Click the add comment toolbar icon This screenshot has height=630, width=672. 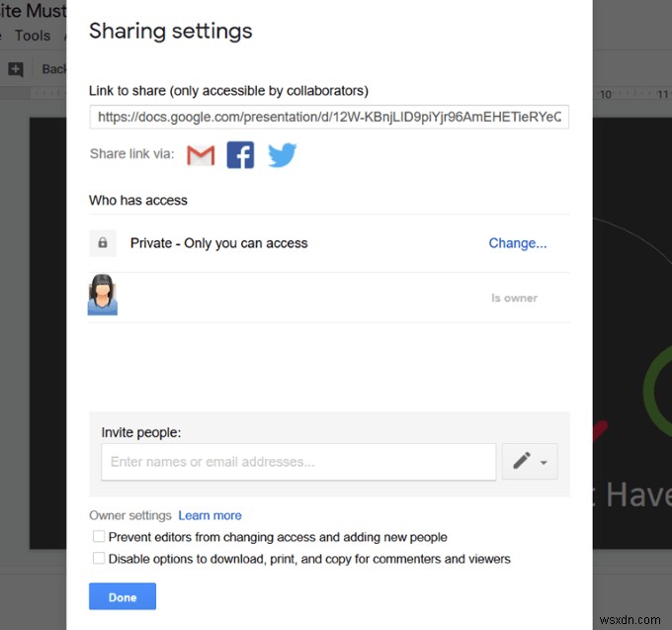pos(15,69)
